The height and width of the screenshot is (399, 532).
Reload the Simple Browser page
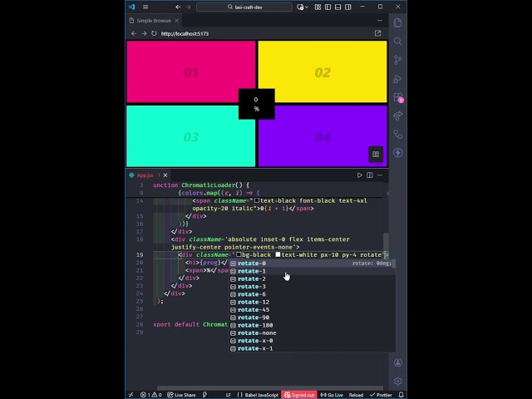click(x=154, y=33)
